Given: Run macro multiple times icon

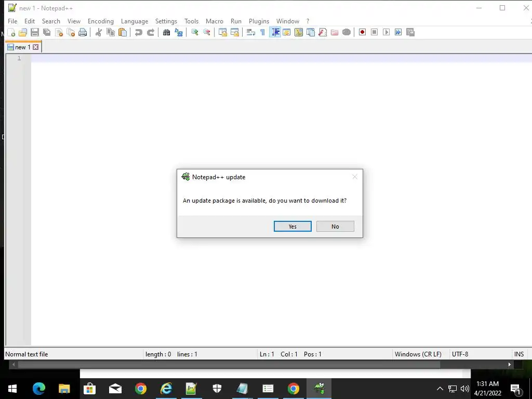Looking at the screenshot, I should coord(398,32).
